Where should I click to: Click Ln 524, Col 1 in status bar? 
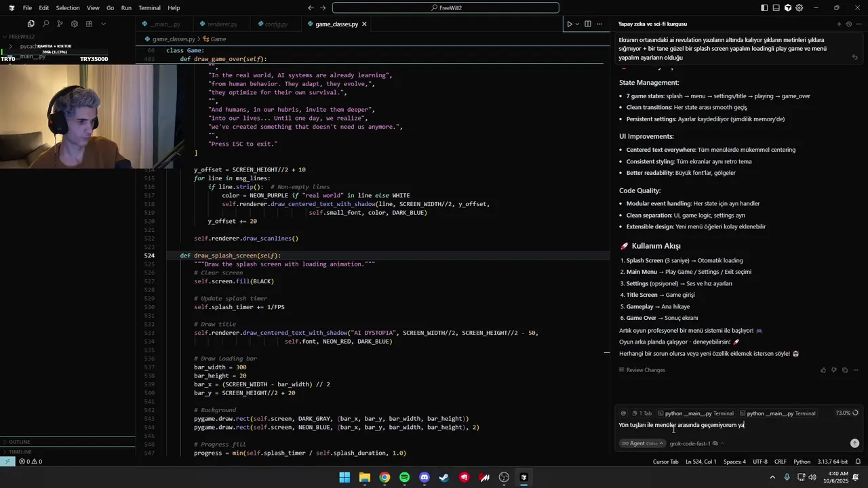tap(701, 462)
